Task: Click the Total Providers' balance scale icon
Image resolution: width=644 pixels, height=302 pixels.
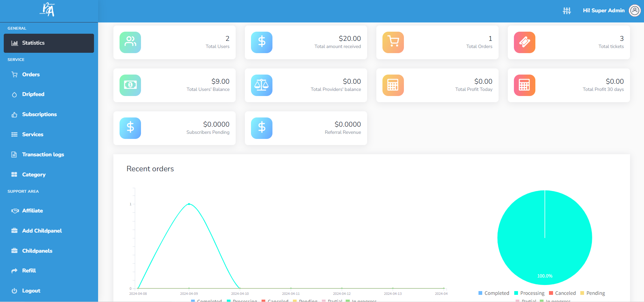Action: (x=262, y=85)
